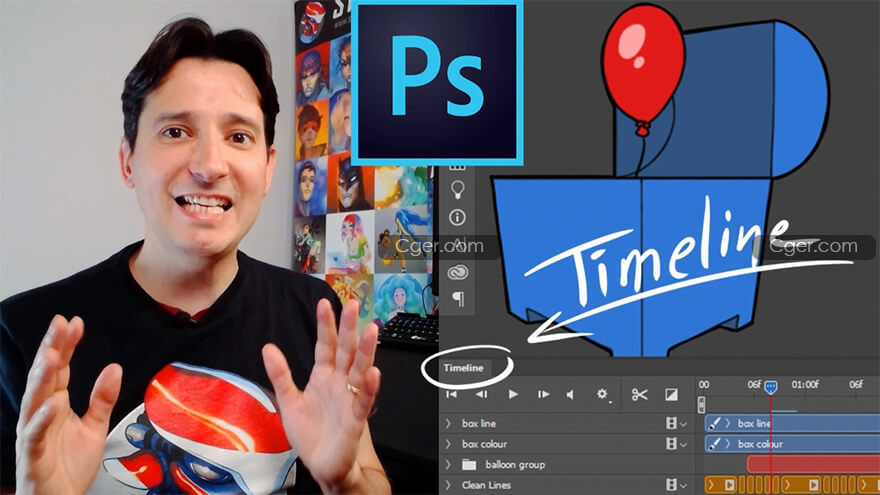Expand the Clean Lines track
This screenshot has height=495, width=880.
click(x=448, y=486)
